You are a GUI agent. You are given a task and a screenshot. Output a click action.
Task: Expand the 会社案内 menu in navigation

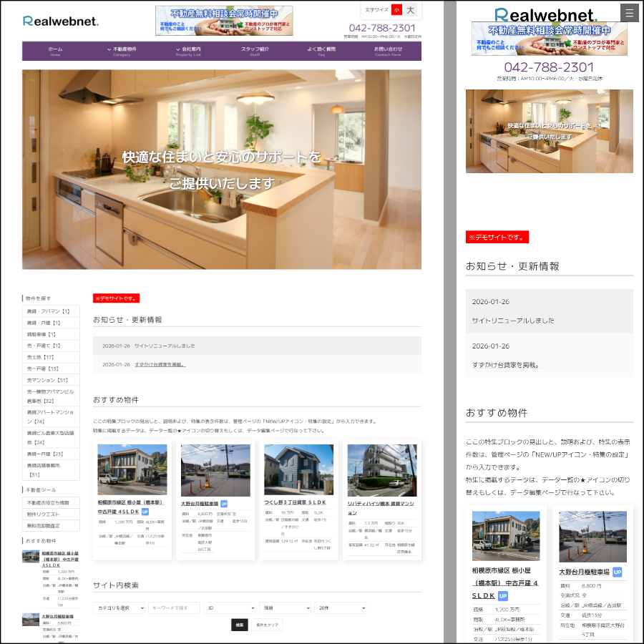pos(189,51)
